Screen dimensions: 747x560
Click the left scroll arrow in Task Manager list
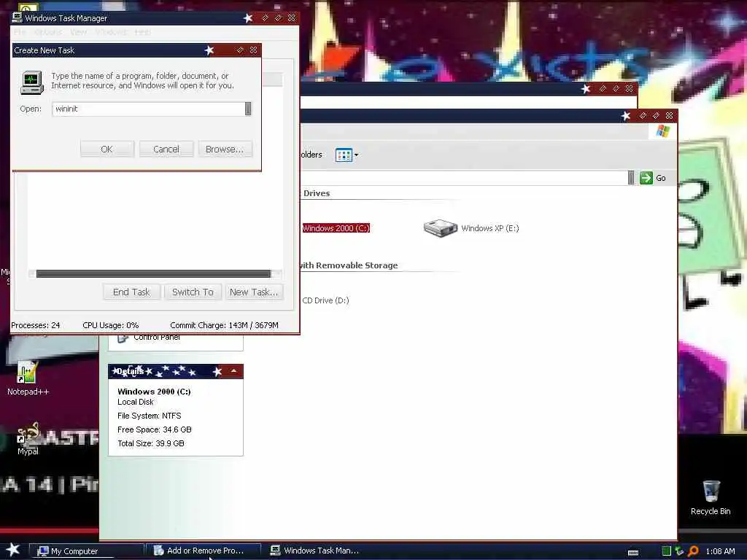(x=32, y=274)
